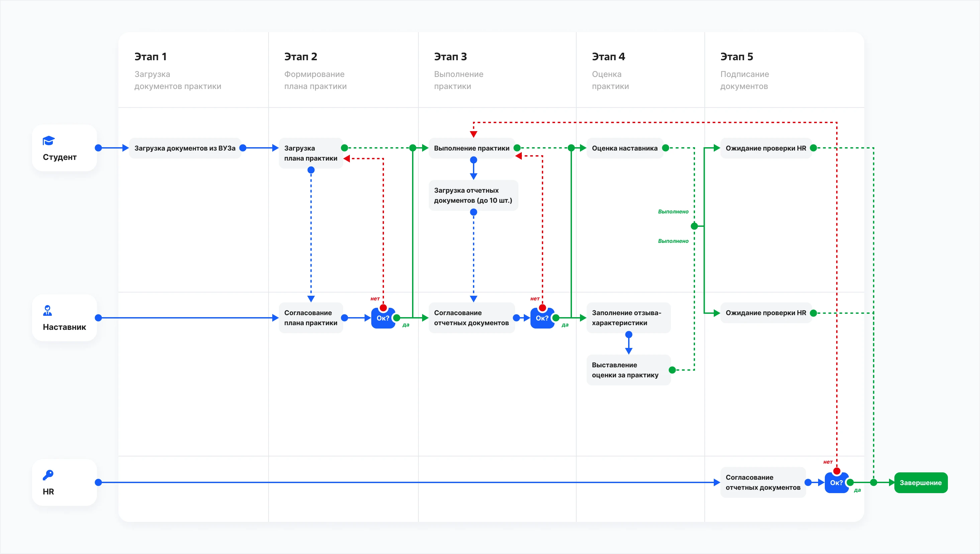Click the Ок? decision in Этап 3
980x554 pixels.
[542, 318]
